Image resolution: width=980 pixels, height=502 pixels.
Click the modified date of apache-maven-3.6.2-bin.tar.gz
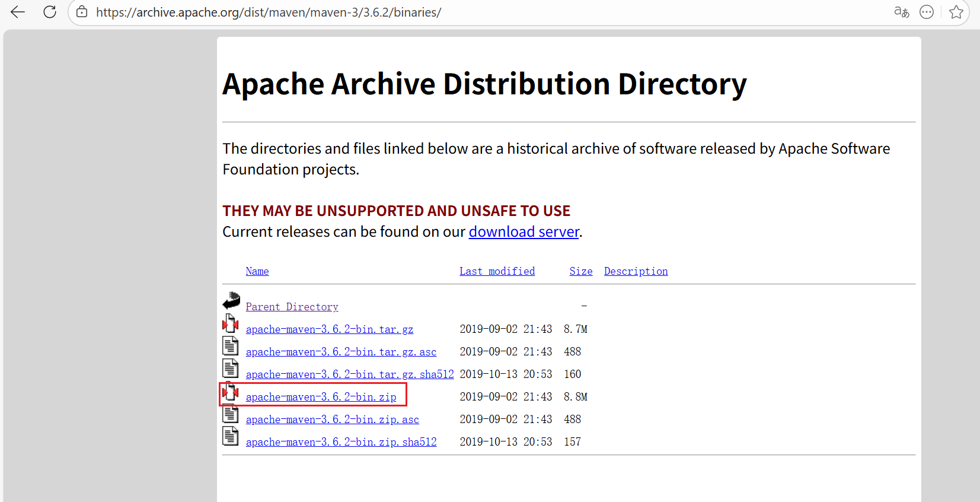[506, 329]
